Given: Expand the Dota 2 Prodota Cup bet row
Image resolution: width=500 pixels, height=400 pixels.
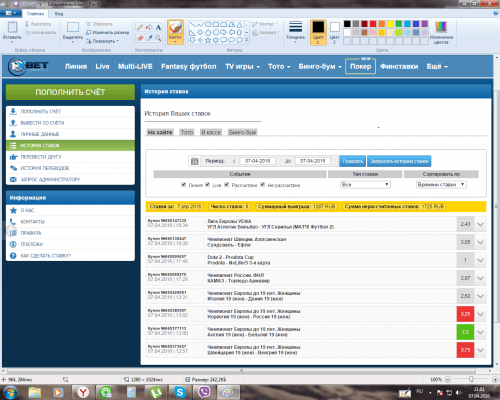Looking at the screenshot, I should tap(480, 260).
